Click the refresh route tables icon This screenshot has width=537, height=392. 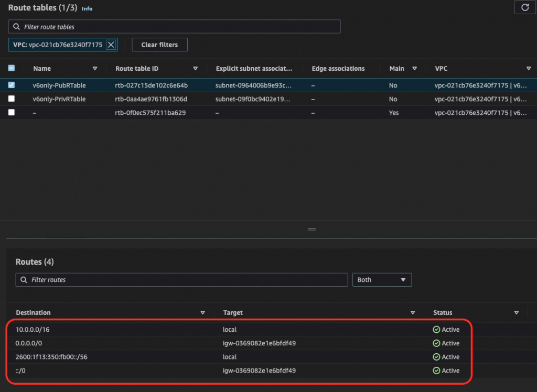coord(525,7)
